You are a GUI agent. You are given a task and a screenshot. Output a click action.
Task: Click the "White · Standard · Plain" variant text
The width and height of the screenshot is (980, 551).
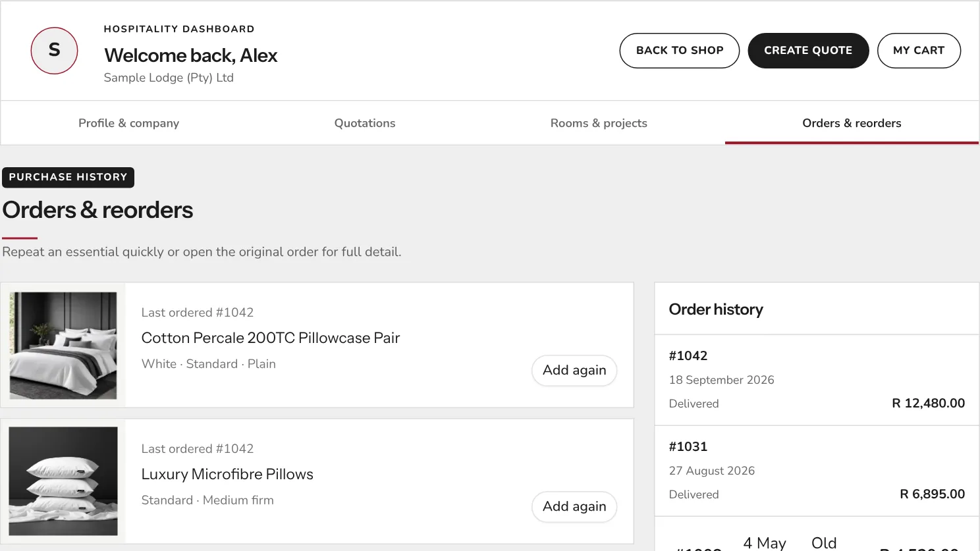(x=209, y=364)
